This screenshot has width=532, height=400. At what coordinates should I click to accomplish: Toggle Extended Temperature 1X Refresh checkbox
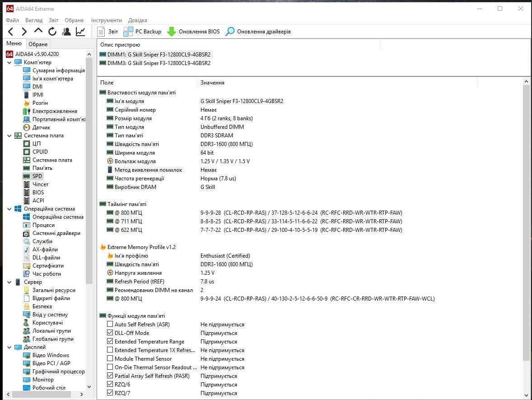(110, 350)
